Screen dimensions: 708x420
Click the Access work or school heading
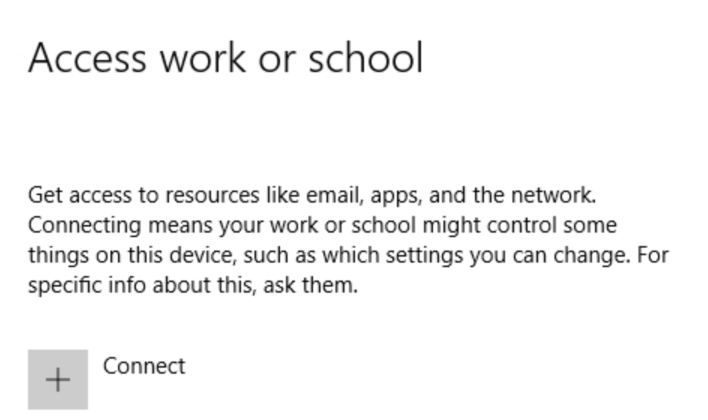[226, 58]
